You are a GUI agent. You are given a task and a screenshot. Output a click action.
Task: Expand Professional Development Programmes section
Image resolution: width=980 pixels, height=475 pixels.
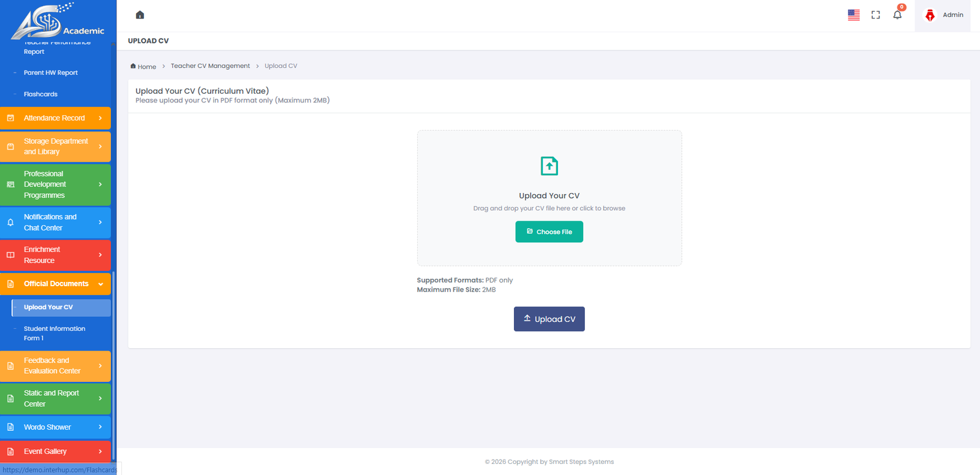55,184
